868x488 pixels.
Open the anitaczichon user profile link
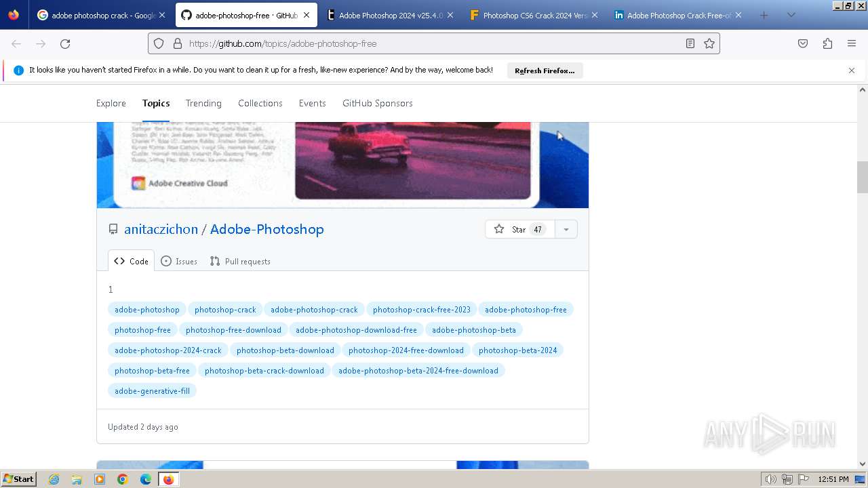(161, 229)
